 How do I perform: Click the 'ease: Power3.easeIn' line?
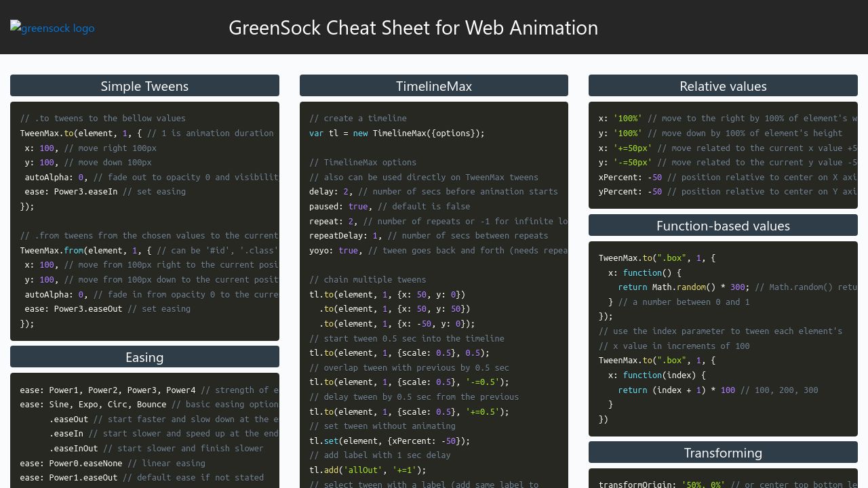tap(105, 191)
